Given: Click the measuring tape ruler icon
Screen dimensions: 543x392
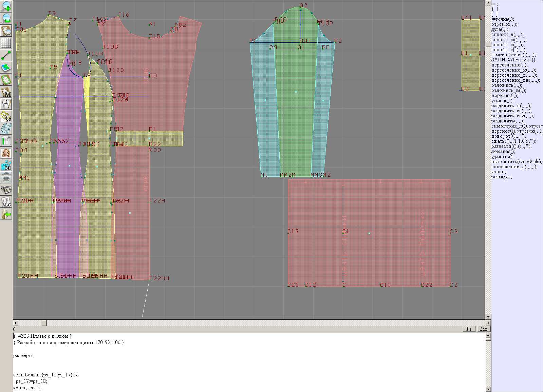Looking at the screenshot, I should pyautogui.click(x=6, y=129).
